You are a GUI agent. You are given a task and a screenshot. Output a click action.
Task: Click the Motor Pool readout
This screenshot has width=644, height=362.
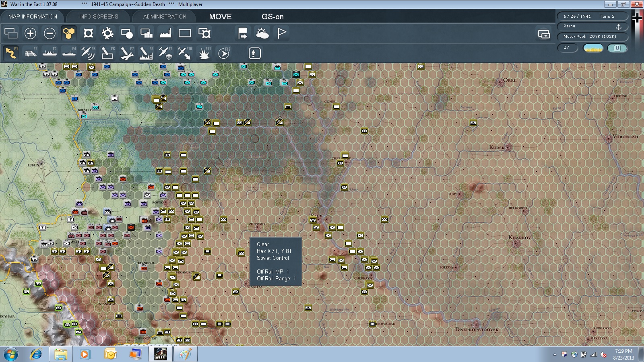592,37
